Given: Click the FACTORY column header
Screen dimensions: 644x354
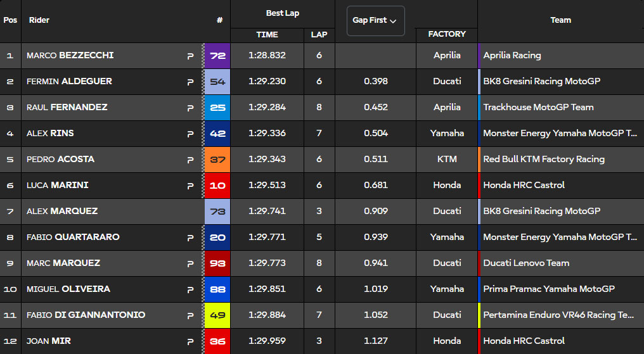Looking at the screenshot, I should 447,34.
